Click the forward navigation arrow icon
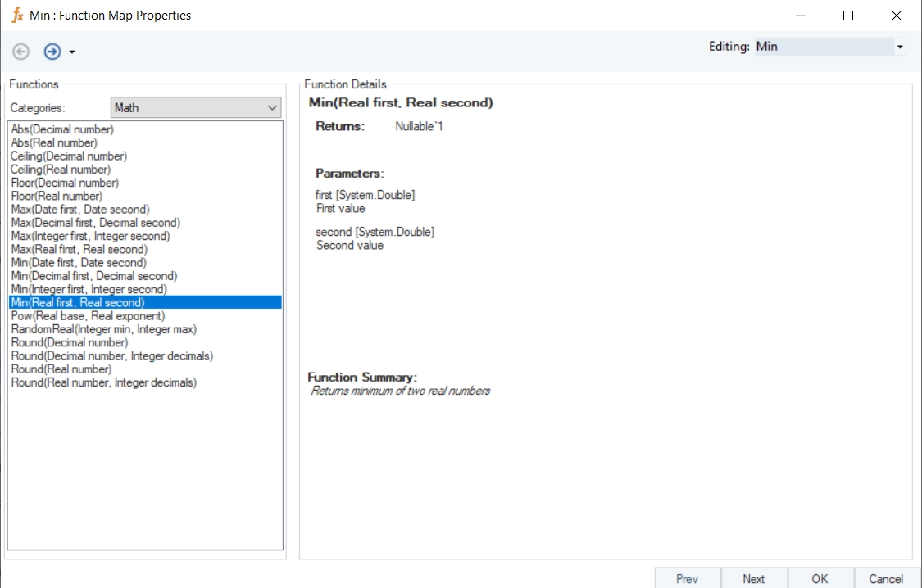922x588 pixels. pyautogui.click(x=52, y=52)
